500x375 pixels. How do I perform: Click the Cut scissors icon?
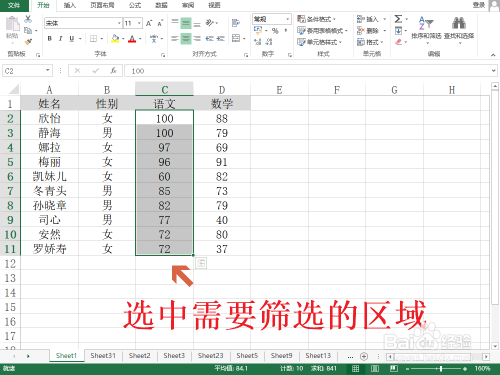point(28,19)
